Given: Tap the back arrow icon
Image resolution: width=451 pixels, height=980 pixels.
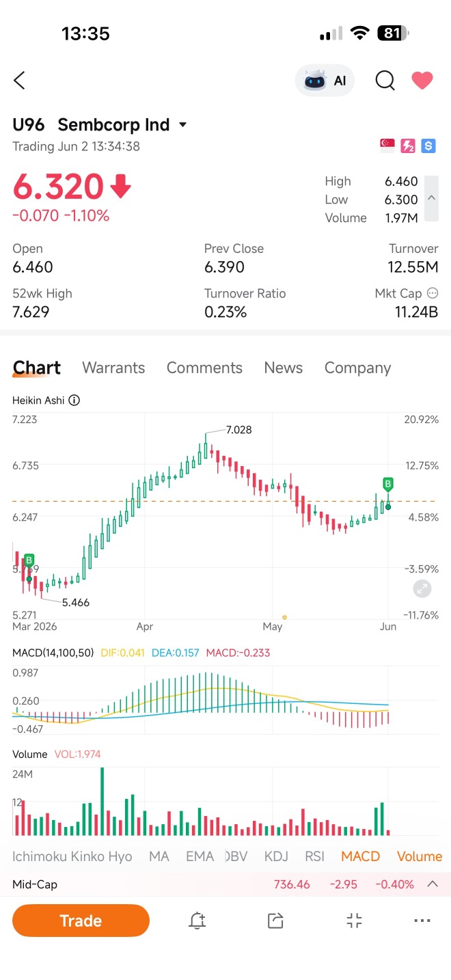Looking at the screenshot, I should [x=19, y=81].
